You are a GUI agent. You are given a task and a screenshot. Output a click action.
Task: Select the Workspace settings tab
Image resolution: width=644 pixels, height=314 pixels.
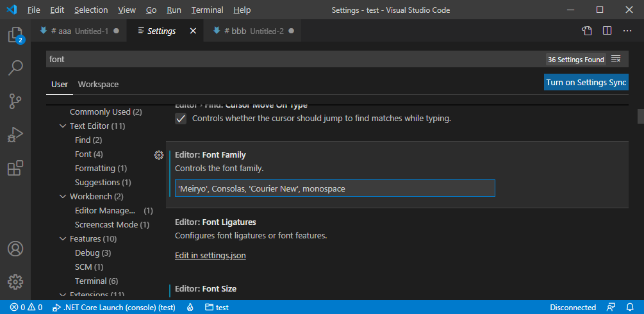[98, 84]
